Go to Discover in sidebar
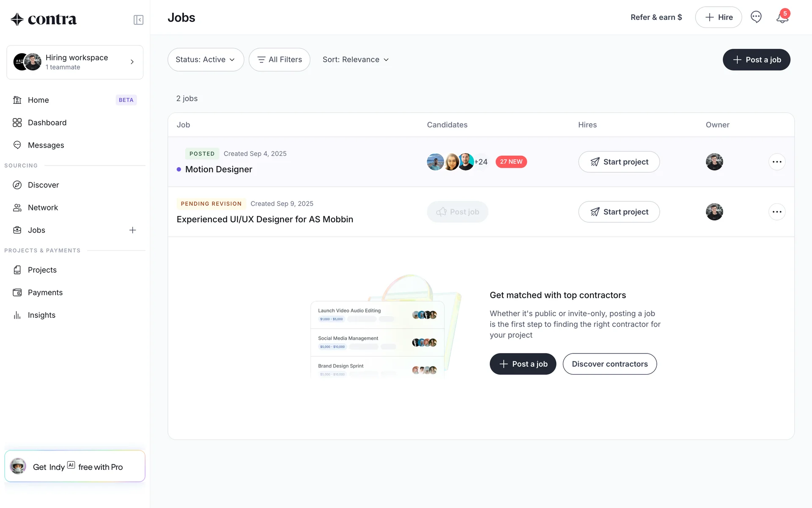Viewport: 812px width, 508px height. (x=43, y=185)
